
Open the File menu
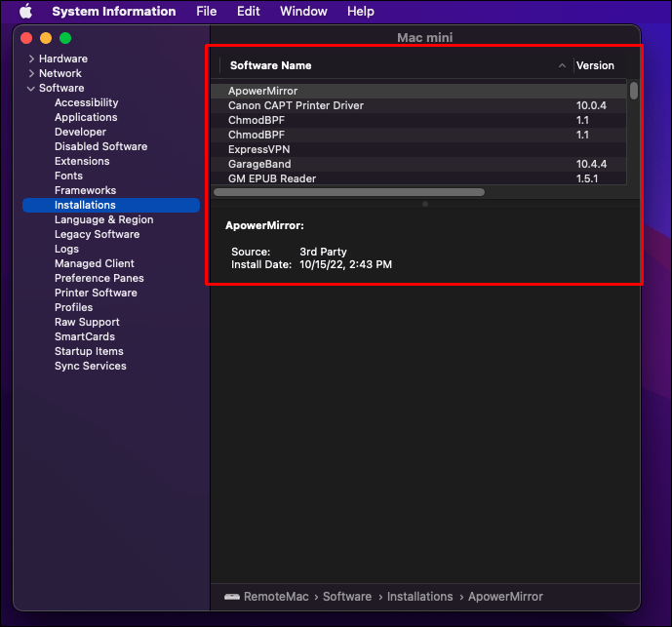point(207,11)
